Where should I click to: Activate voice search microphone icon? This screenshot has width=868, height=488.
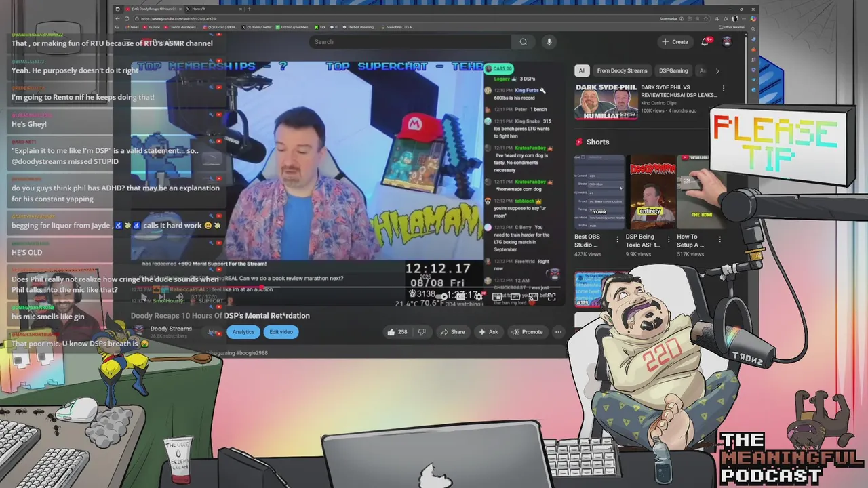pyautogui.click(x=549, y=42)
